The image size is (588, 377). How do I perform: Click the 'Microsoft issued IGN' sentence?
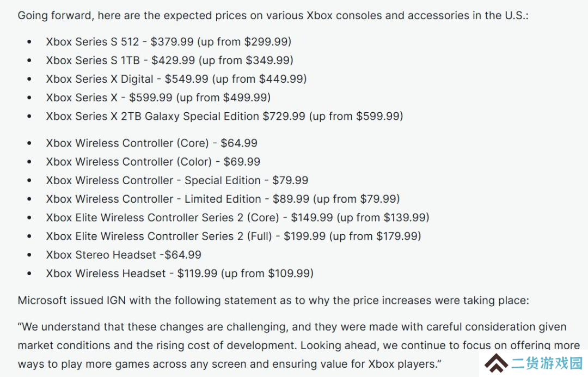[x=273, y=301]
